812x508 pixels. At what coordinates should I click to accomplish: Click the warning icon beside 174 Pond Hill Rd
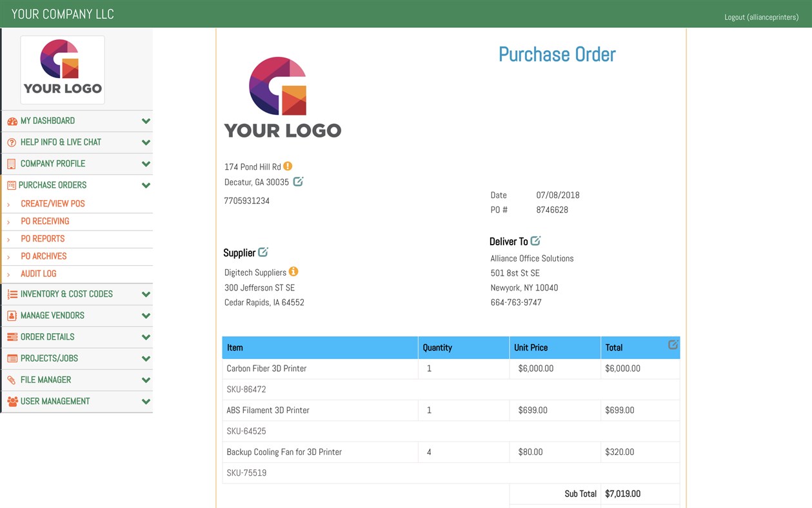[x=288, y=166]
